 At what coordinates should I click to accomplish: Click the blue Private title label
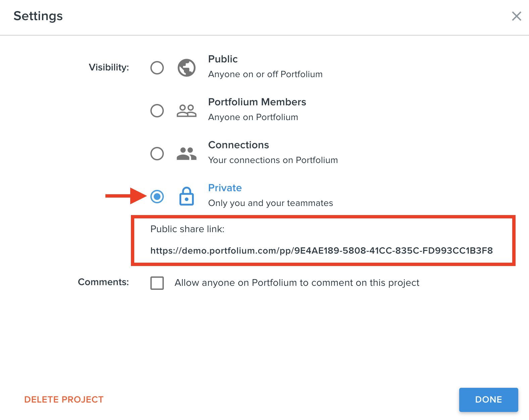(x=225, y=188)
